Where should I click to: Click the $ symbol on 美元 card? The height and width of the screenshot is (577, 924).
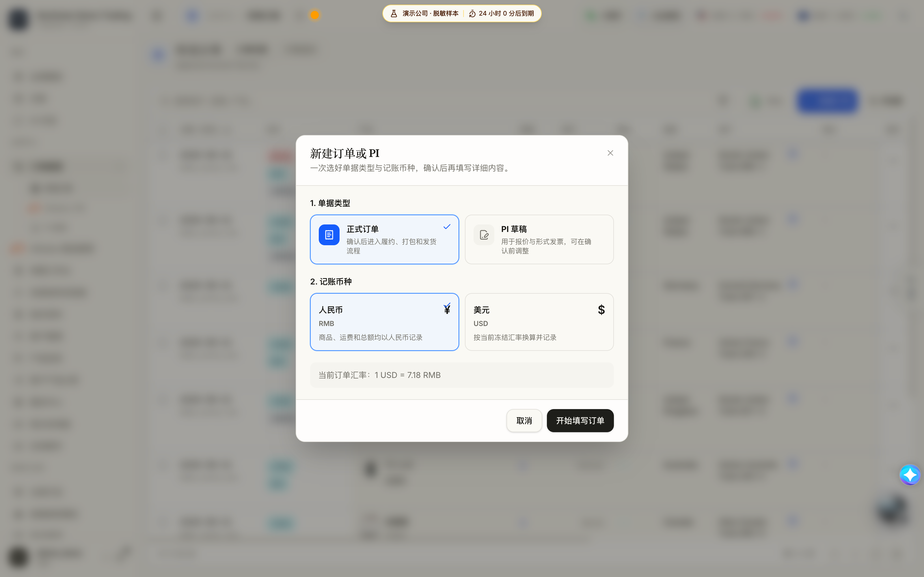(x=601, y=310)
